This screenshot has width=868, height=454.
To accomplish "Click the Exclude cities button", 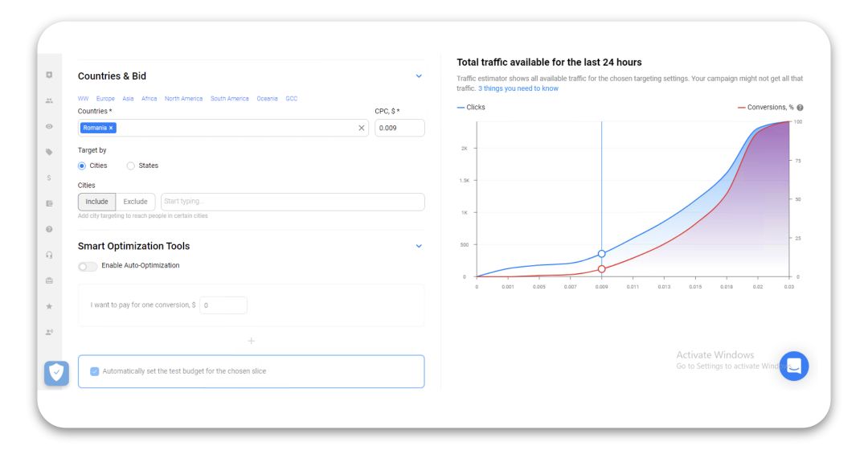I will coord(135,202).
